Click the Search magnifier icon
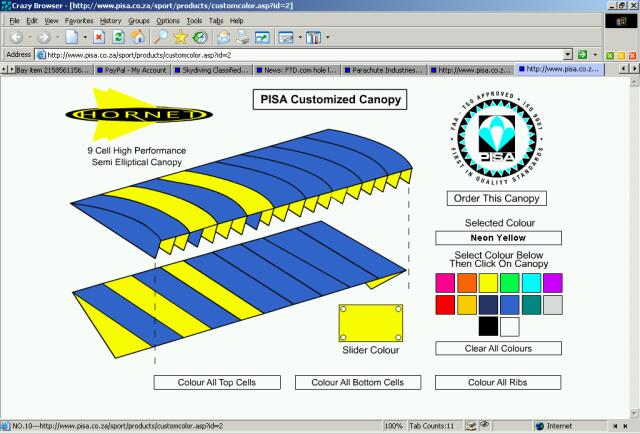Viewport: 640px width, 434px height. tap(160, 38)
